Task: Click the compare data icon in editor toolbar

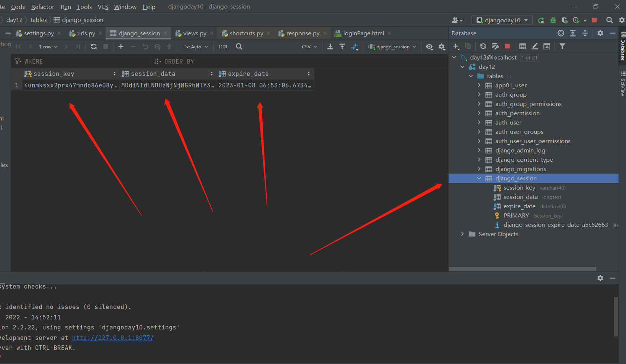Action: [x=354, y=46]
